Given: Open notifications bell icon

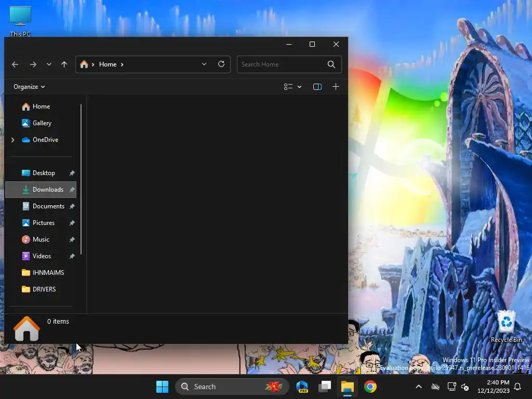Looking at the screenshot, I should point(517,387).
